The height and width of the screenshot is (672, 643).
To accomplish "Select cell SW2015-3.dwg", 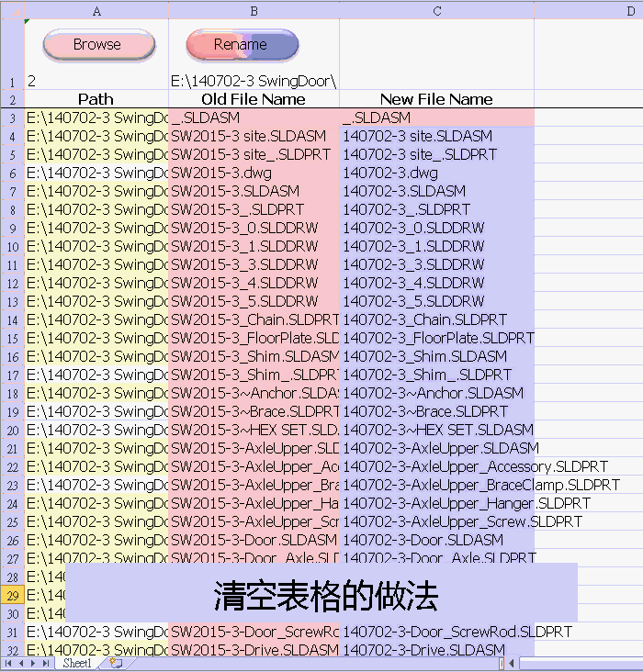I will pyautogui.click(x=254, y=173).
